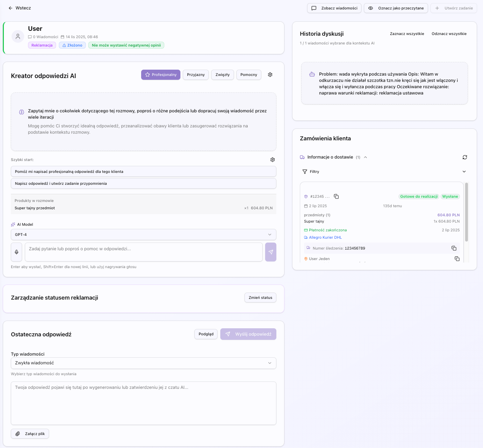This screenshot has width=483, height=448.
Task: Click the microphone voice recording icon
Action: point(16,252)
